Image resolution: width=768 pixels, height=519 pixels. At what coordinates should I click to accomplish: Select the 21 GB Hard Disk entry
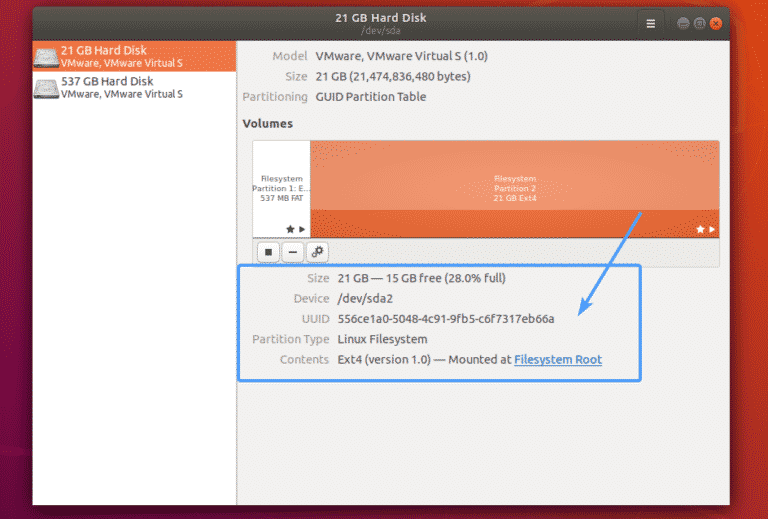pyautogui.click(x=134, y=56)
